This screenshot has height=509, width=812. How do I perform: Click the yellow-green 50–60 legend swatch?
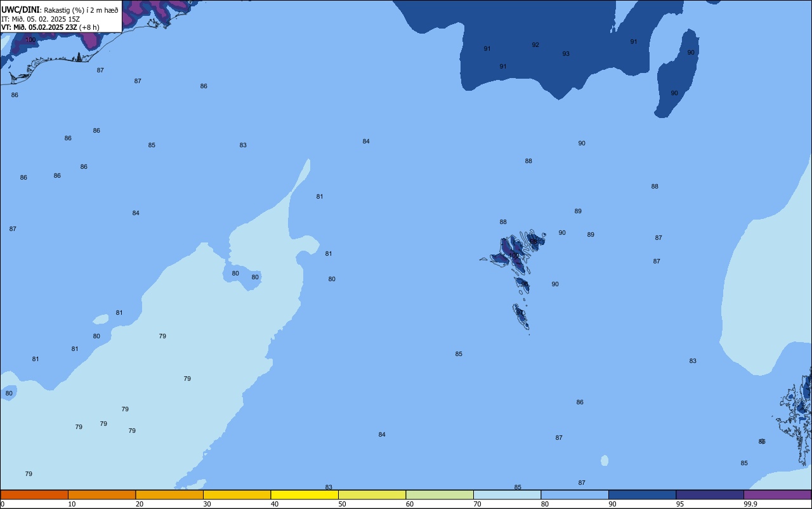pyautogui.click(x=372, y=494)
